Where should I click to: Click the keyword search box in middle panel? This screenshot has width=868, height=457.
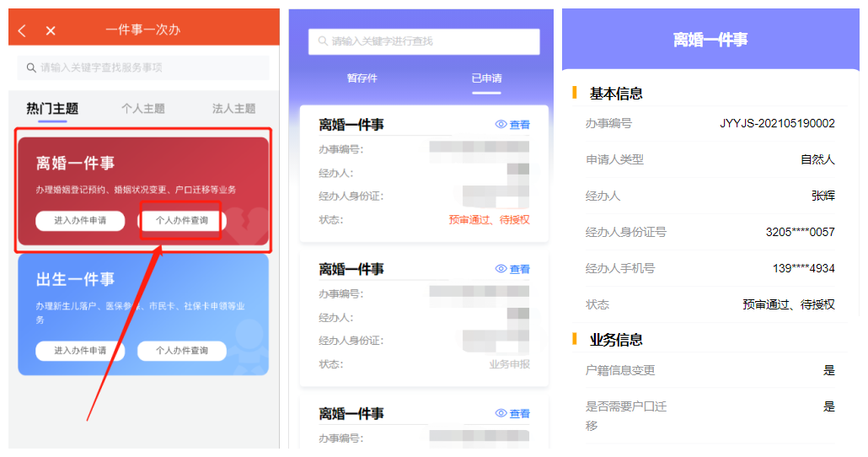424,41
